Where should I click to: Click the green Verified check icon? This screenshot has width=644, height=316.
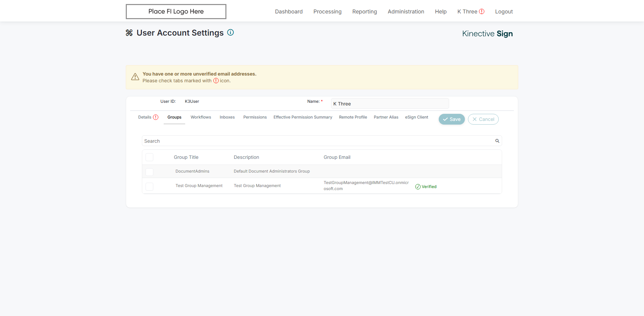pos(418,187)
